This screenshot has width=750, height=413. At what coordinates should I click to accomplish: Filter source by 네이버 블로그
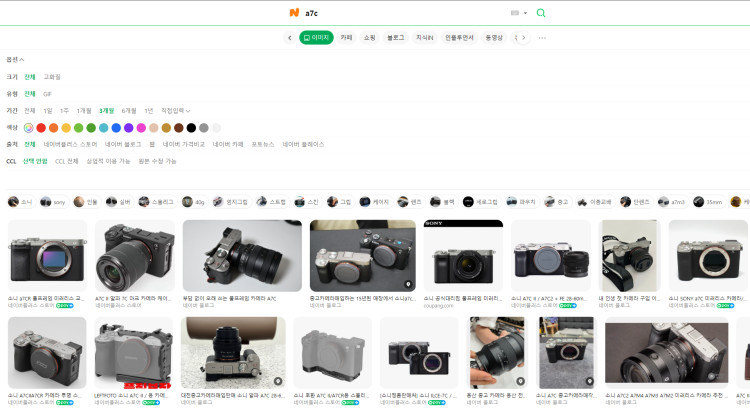[125, 144]
